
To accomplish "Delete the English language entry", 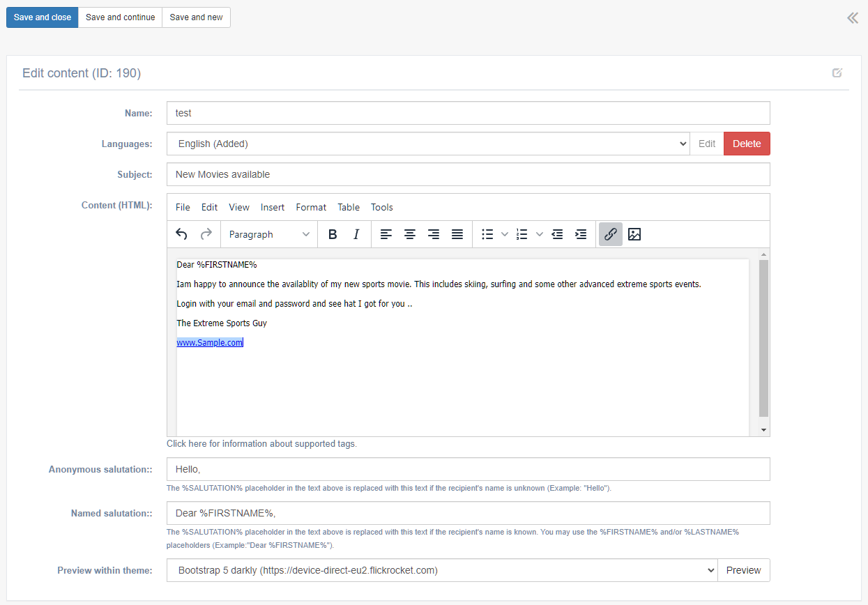I will point(747,144).
